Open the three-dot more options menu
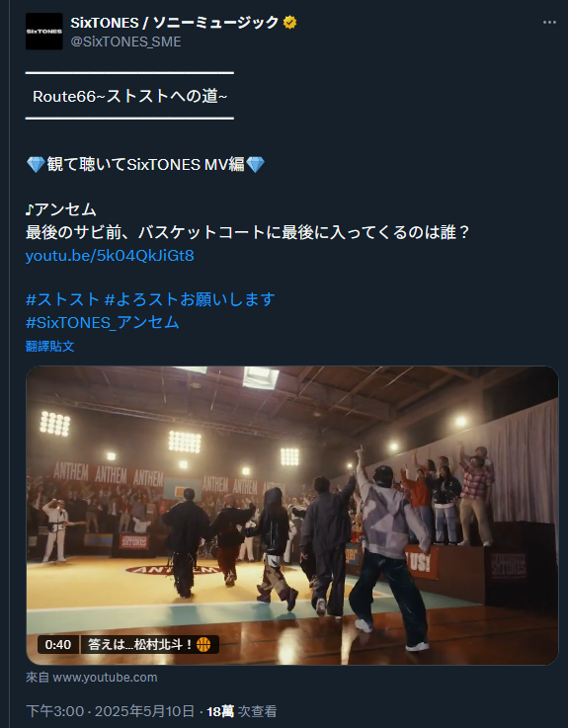Viewport: 568px width, 728px height. 549,23
